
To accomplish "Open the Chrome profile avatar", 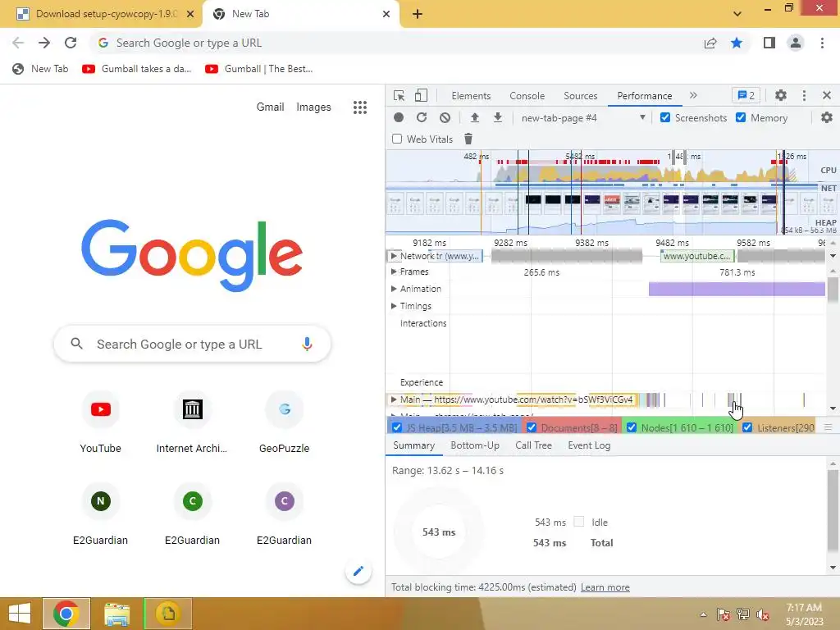I will [x=796, y=43].
